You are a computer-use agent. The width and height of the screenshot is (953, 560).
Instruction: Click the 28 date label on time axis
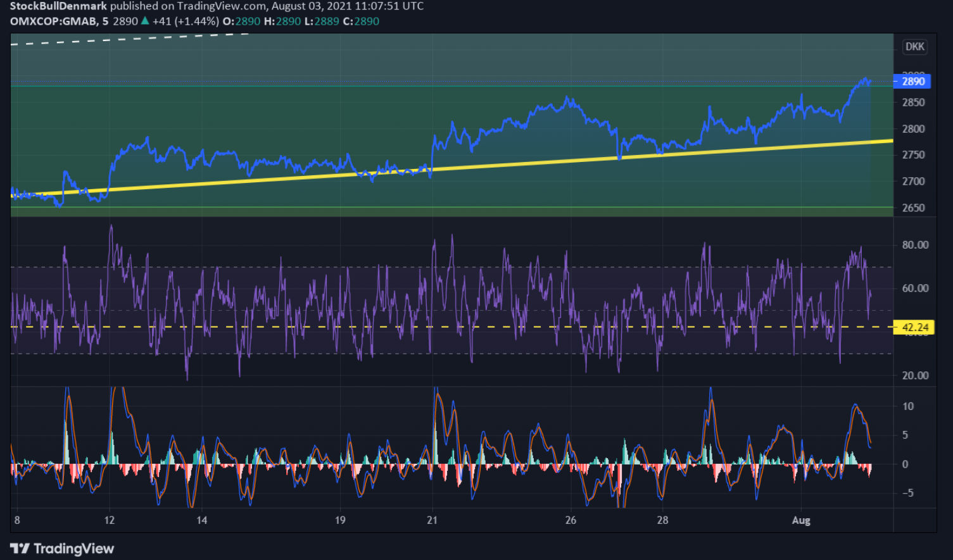(x=662, y=520)
